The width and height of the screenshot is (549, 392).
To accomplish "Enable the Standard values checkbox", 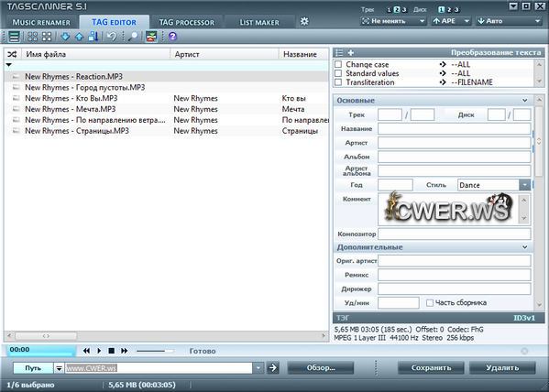I will point(338,73).
